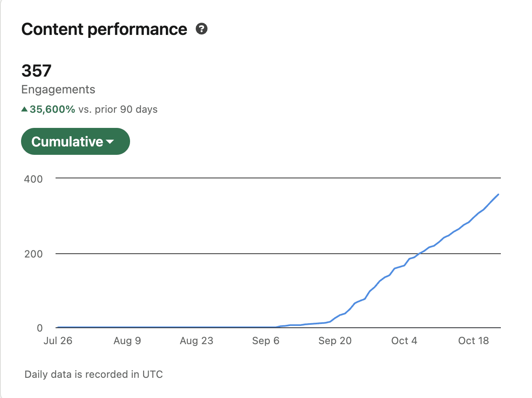Click the Oct 4 x-axis label
This screenshot has height=398, width=532.
404,341
